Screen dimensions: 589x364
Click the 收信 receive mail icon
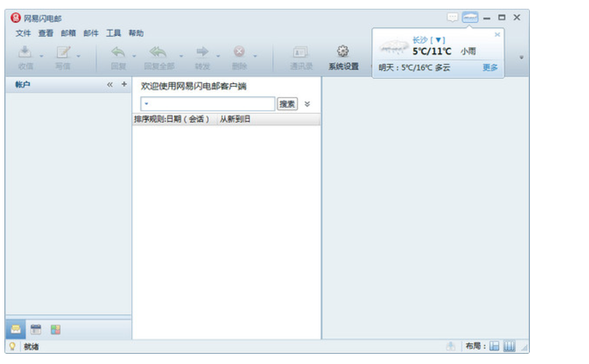pyautogui.click(x=25, y=52)
